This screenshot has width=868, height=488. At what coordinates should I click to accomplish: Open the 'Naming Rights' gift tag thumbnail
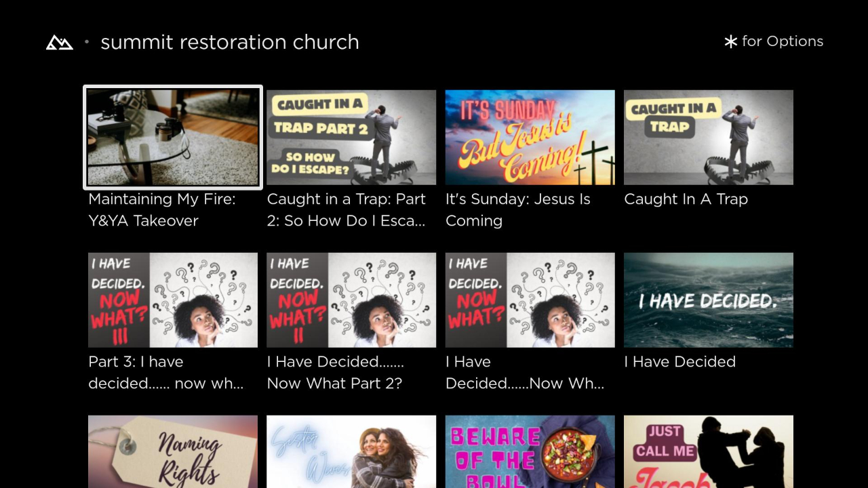(x=172, y=452)
